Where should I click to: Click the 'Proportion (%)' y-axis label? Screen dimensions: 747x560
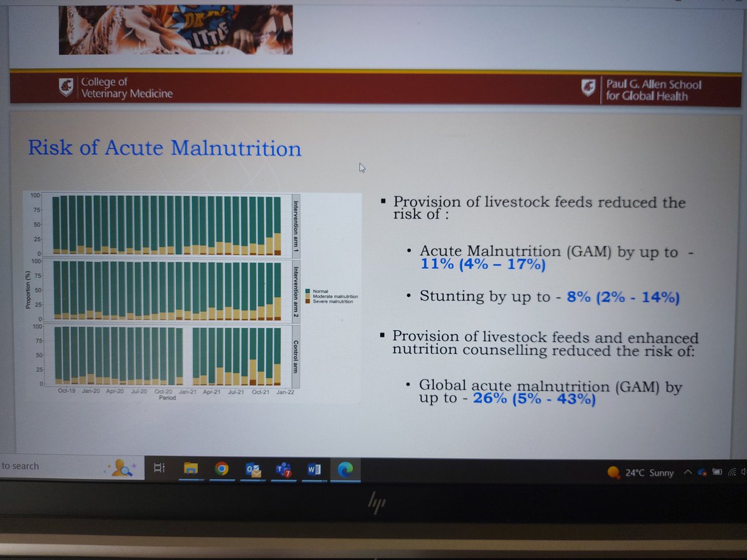click(x=28, y=291)
